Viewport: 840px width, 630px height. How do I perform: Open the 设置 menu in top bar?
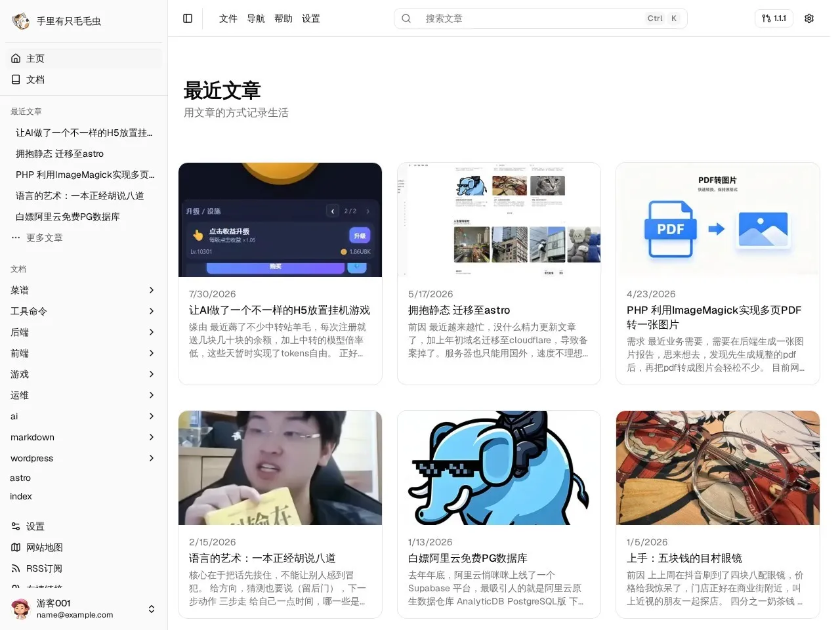point(311,18)
